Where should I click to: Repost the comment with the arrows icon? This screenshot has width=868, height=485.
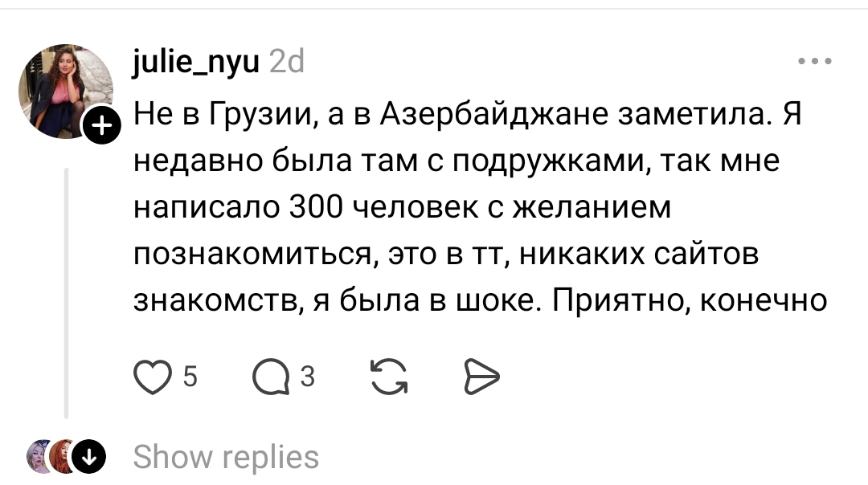coord(388,376)
